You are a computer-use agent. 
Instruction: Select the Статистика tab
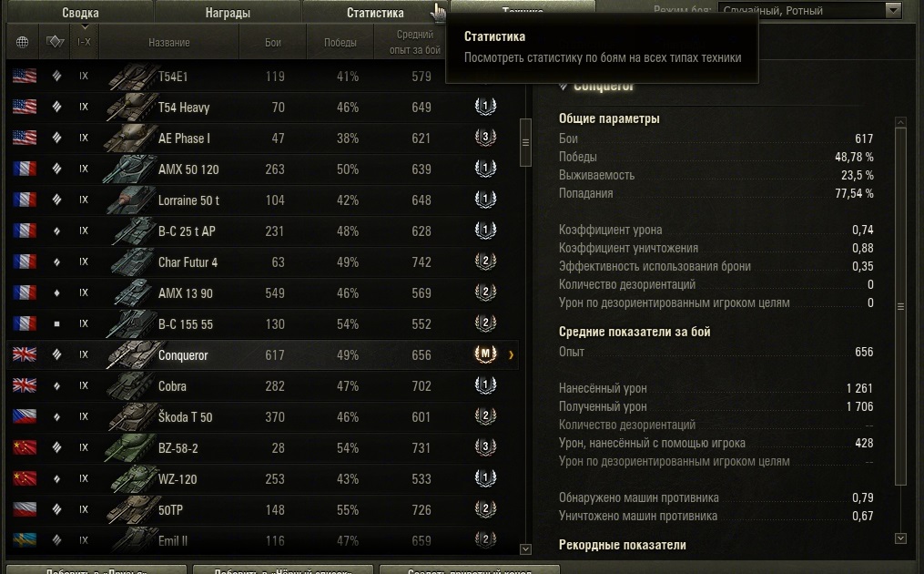click(375, 13)
